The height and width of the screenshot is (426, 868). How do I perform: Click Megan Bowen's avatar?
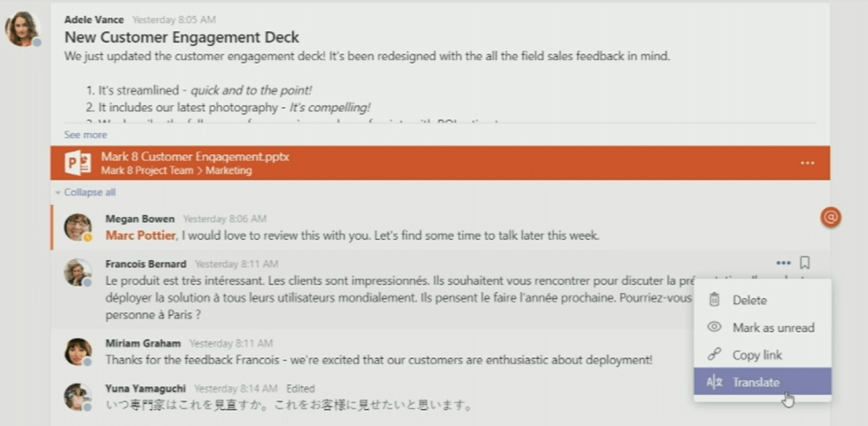[x=78, y=227]
